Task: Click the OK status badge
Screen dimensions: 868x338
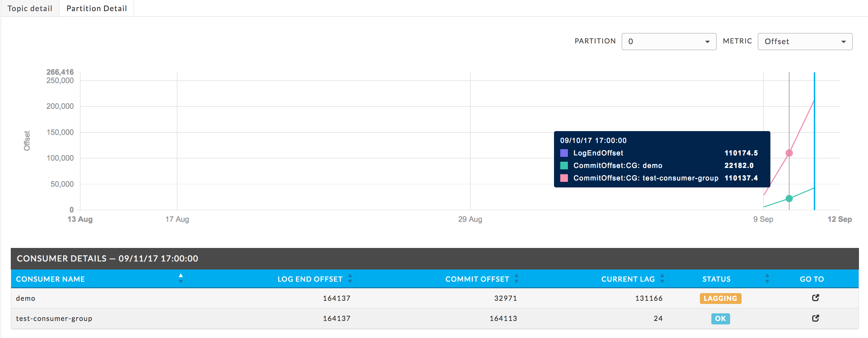Action: tap(720, 319)
